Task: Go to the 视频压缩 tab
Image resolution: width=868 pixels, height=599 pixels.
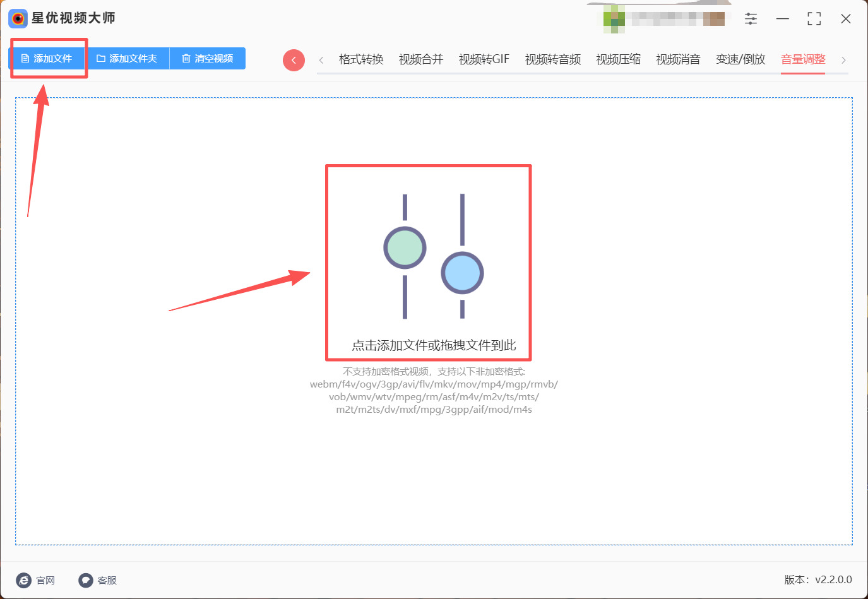Action: (x=619, y=59)
